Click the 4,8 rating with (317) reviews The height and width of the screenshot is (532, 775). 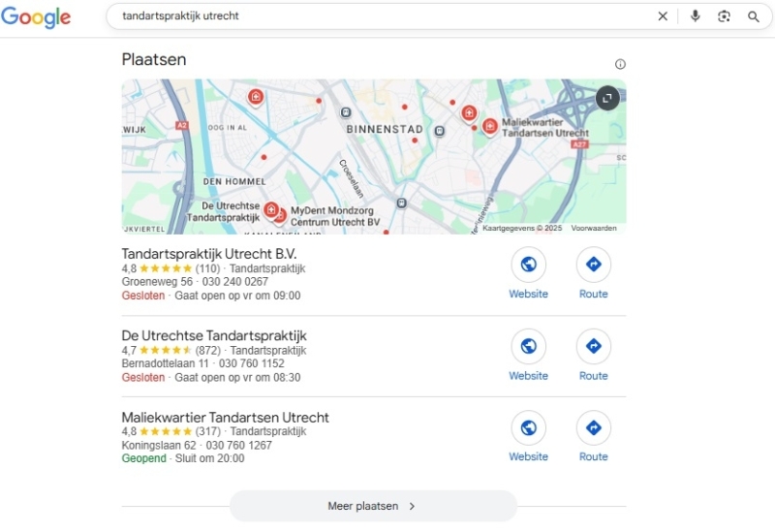pyautogui.click(x=171, y=431)
